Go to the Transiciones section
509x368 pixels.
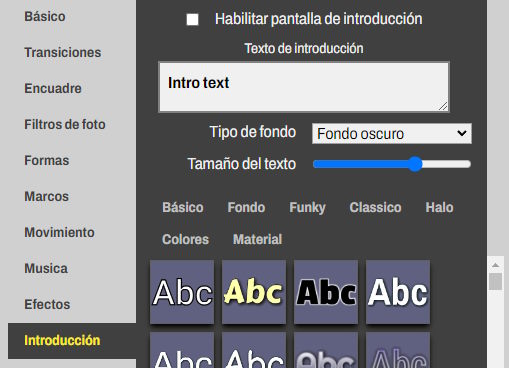(x=63, y=52)
